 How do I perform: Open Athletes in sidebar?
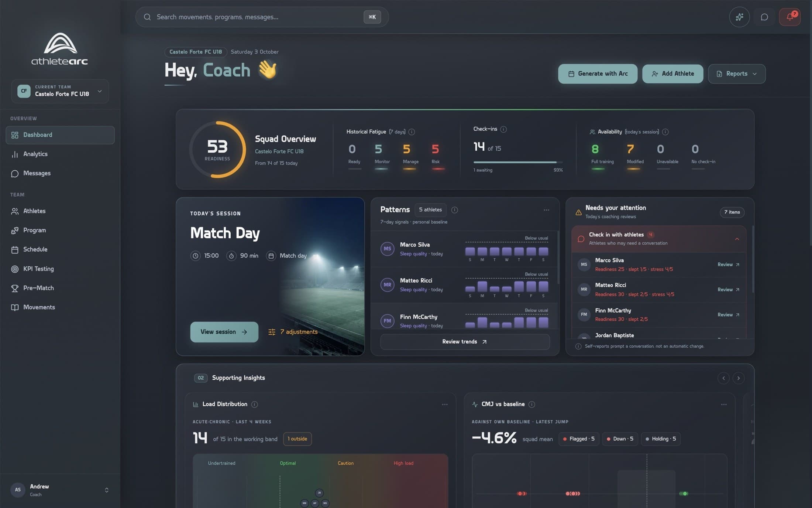tap(60, 211)
